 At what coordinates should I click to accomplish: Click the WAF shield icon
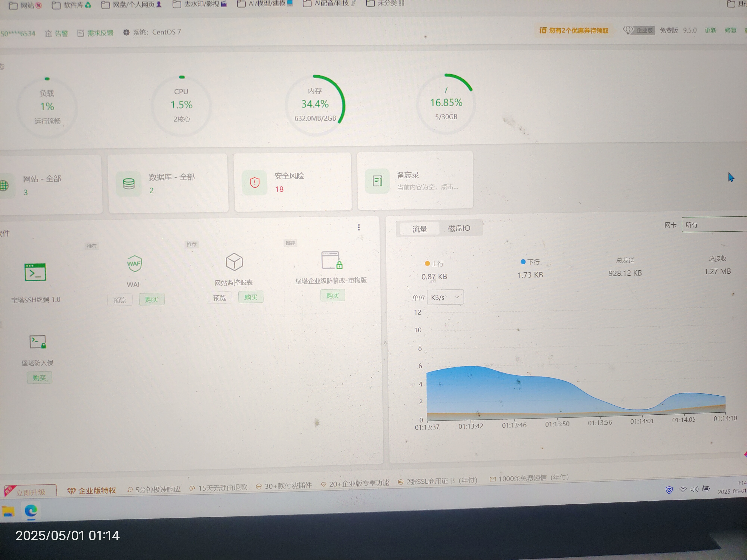[134, 264]
